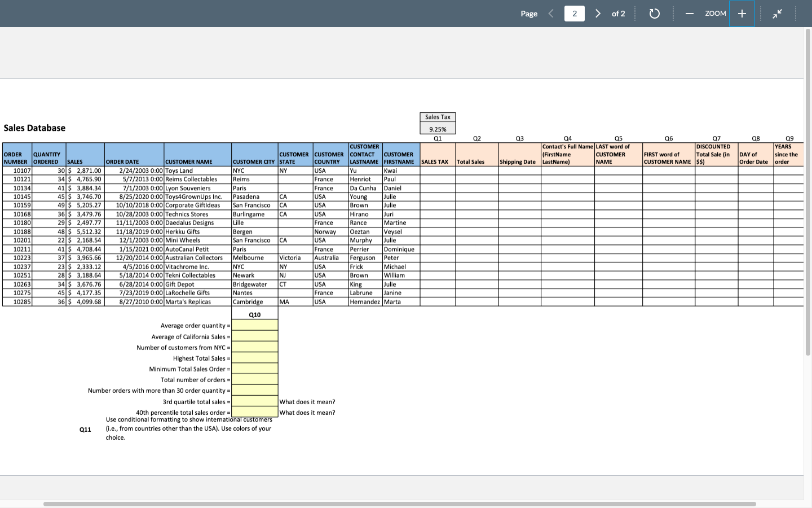Rotate the document clockwise
Screen dimensions: 812x508
click(x=654, y=14)
